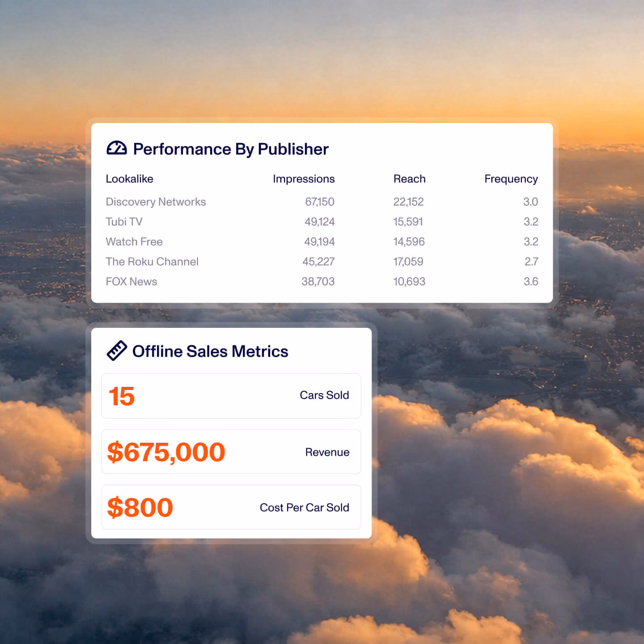
Task: Select the 45,227 impressions value
Action: [318, 262]
